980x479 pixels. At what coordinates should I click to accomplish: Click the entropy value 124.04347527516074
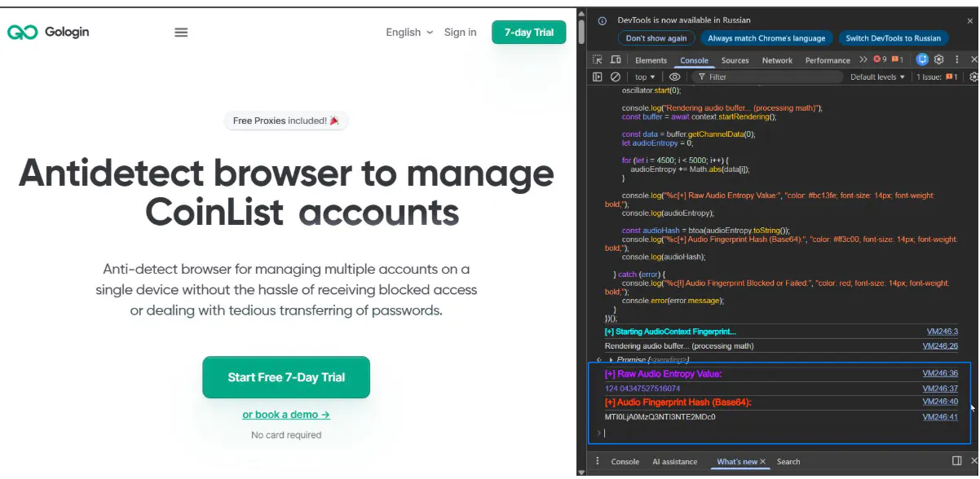(642, 389)
